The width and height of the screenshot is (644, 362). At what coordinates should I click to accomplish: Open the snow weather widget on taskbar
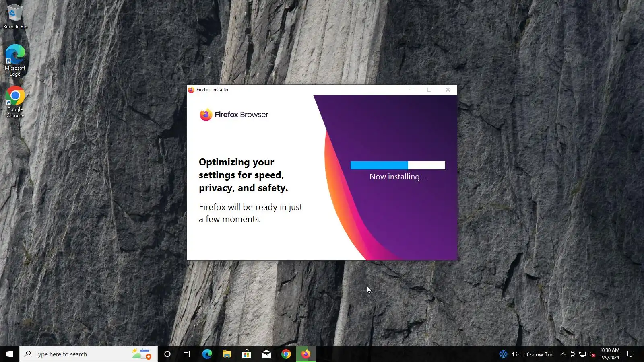(x=526, y=354)
